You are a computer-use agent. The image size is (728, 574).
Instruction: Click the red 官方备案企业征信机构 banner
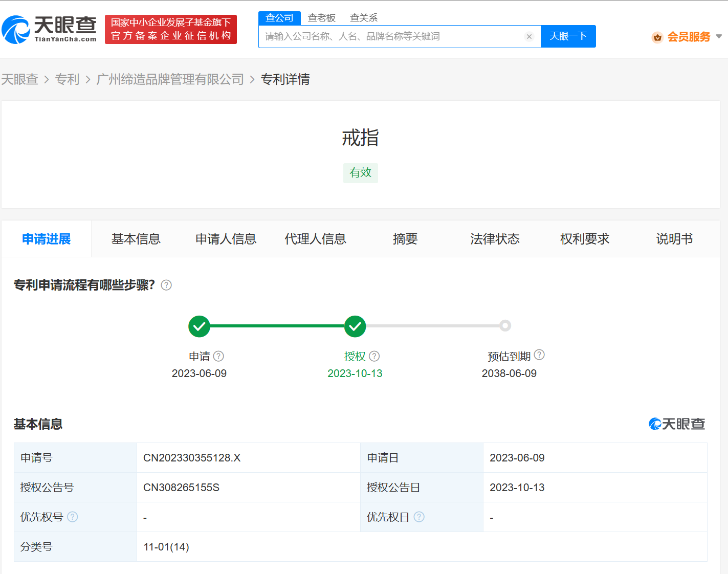[x=171, y=29]
